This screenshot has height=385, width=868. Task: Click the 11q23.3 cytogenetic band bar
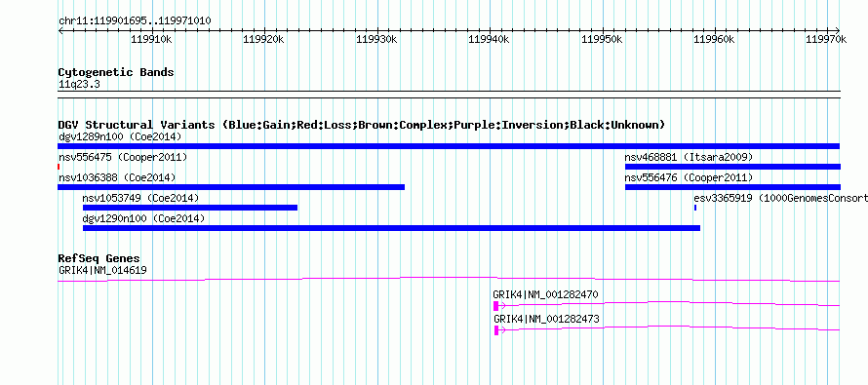(449, 95)
